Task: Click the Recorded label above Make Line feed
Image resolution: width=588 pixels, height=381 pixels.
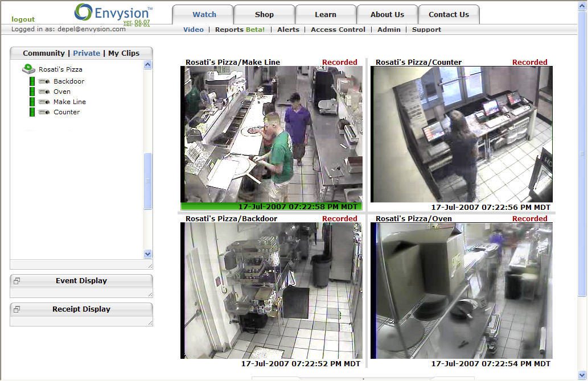Action: (x=340, y=62)
